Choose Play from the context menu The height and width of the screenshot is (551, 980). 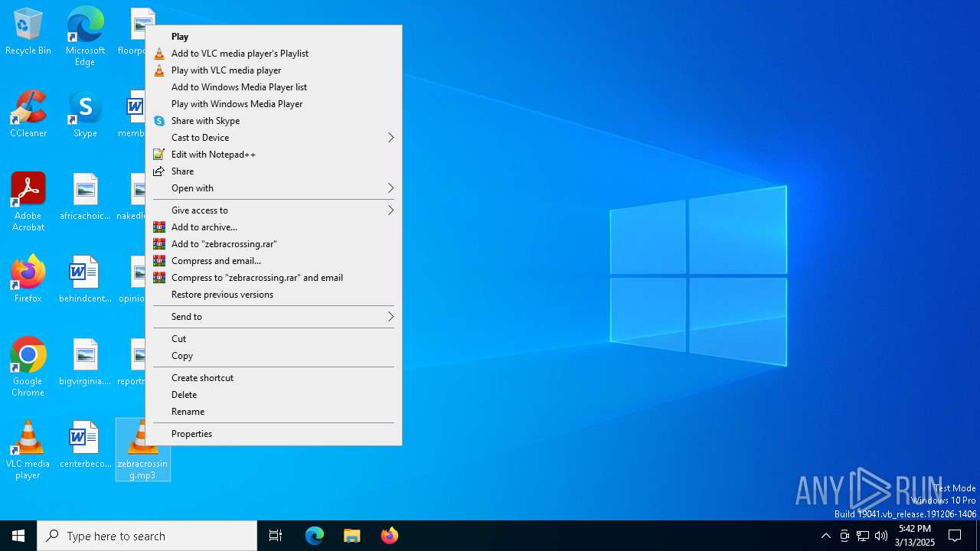pyautogui.click(x=273, y=37)
